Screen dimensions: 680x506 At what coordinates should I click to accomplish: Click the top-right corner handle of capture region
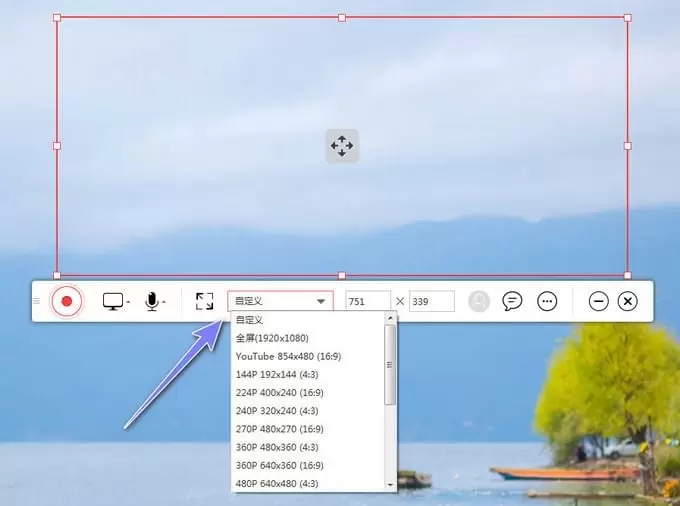click(628, 18)
